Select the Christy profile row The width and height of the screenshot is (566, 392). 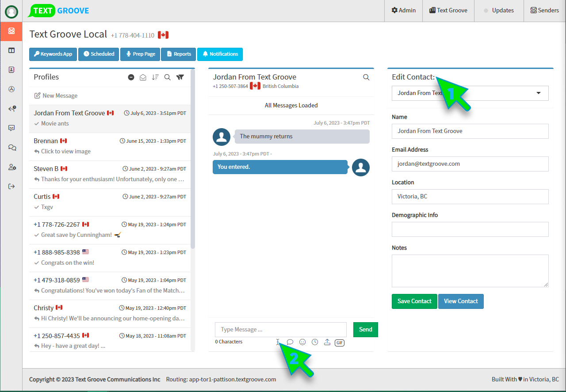pyautogui.click(x=110, y=313)
